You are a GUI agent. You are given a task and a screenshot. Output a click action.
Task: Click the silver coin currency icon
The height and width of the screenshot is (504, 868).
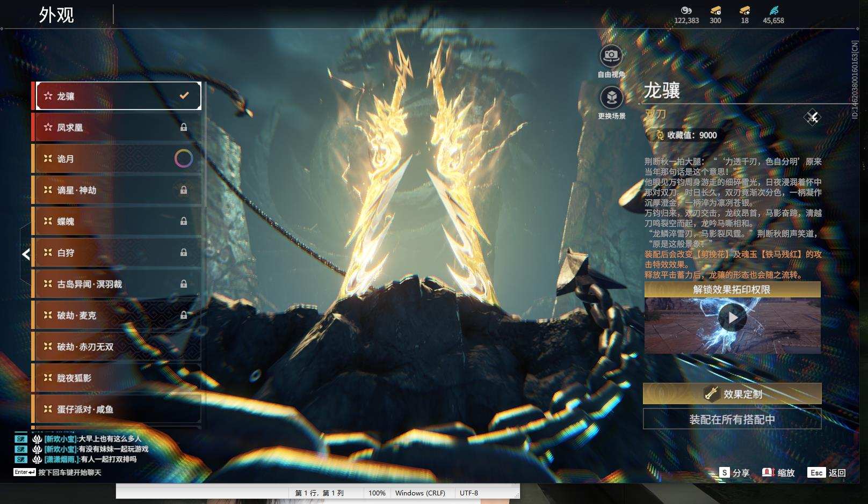686,10
